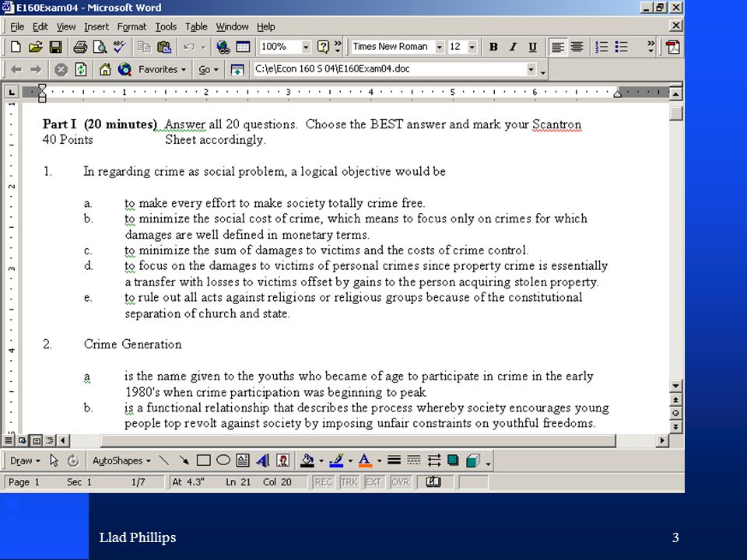Undo the last action
747x560 pixels.
(x=189, y=47)
